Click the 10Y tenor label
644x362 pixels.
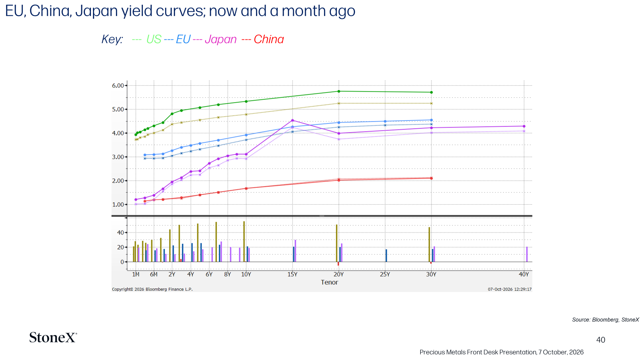click(x=246, y=274)
